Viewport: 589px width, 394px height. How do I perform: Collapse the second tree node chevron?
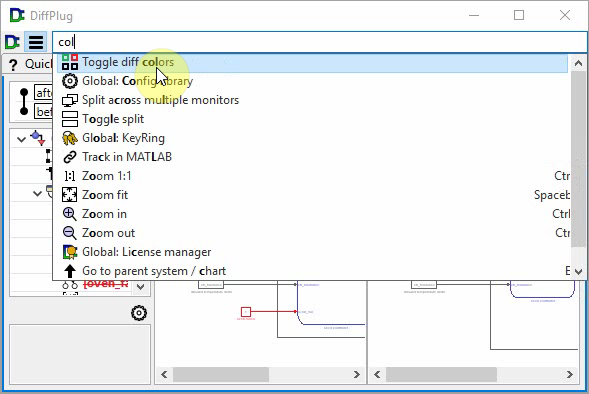coord(37,194)
